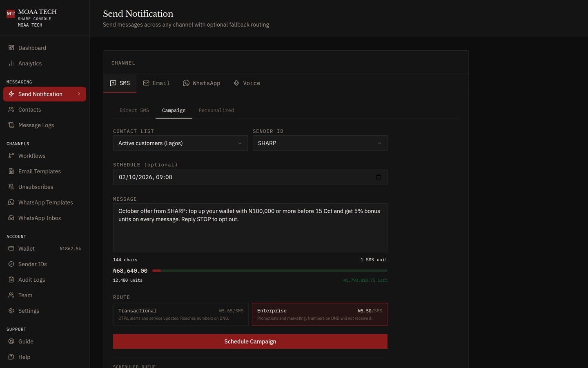Switch to the WhatsApp channel tab

pos(201,83)
